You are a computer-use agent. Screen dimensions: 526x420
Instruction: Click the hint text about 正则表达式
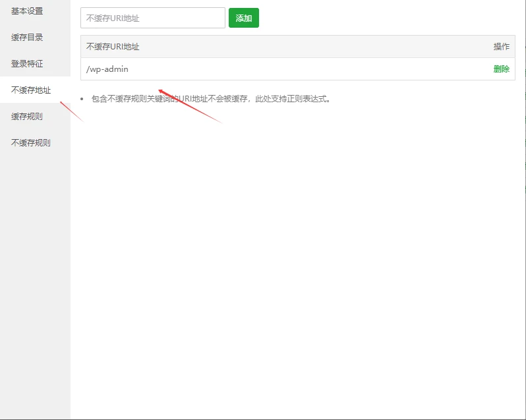pos(211,99)
